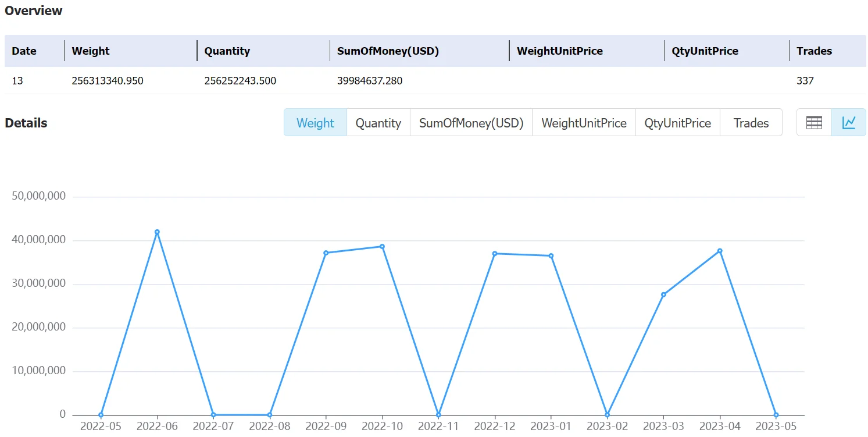Click the 20,000,000 y-axis label

point(39,327)
